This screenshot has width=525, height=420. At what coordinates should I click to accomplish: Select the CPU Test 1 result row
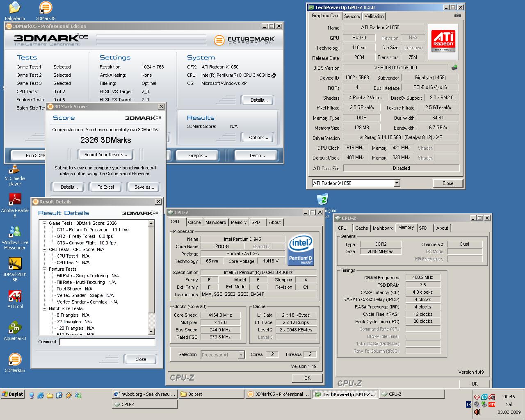(73, 256)
